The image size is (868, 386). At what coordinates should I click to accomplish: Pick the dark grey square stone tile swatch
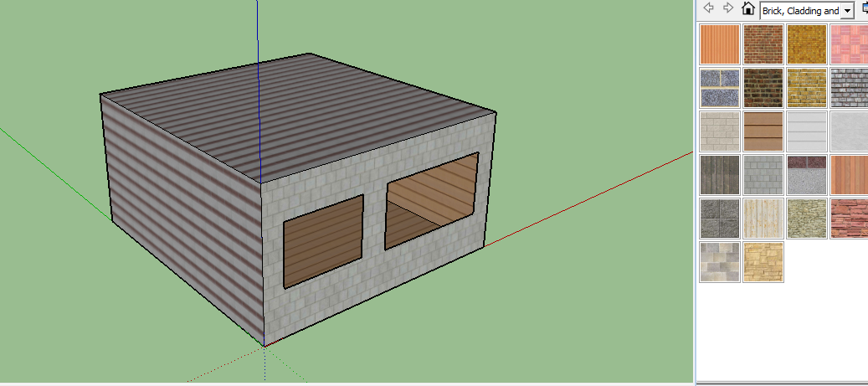pyautogui.click(x=720, y=219)
